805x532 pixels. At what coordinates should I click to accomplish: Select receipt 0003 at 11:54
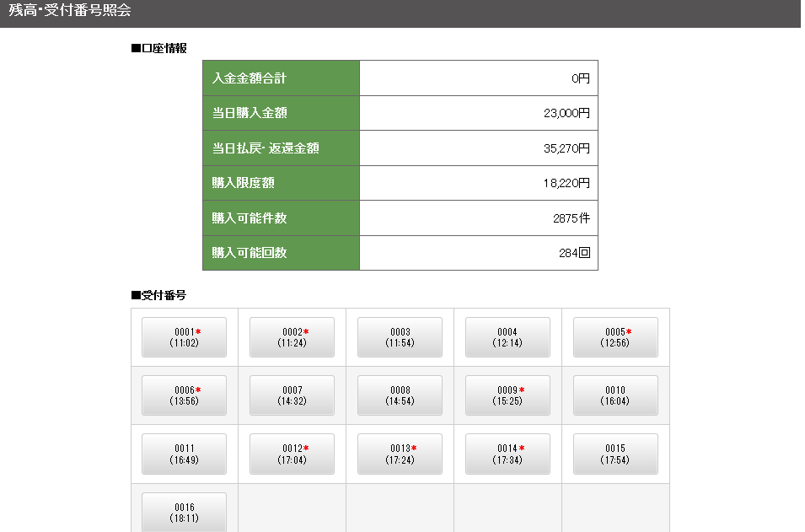[400, 337]
